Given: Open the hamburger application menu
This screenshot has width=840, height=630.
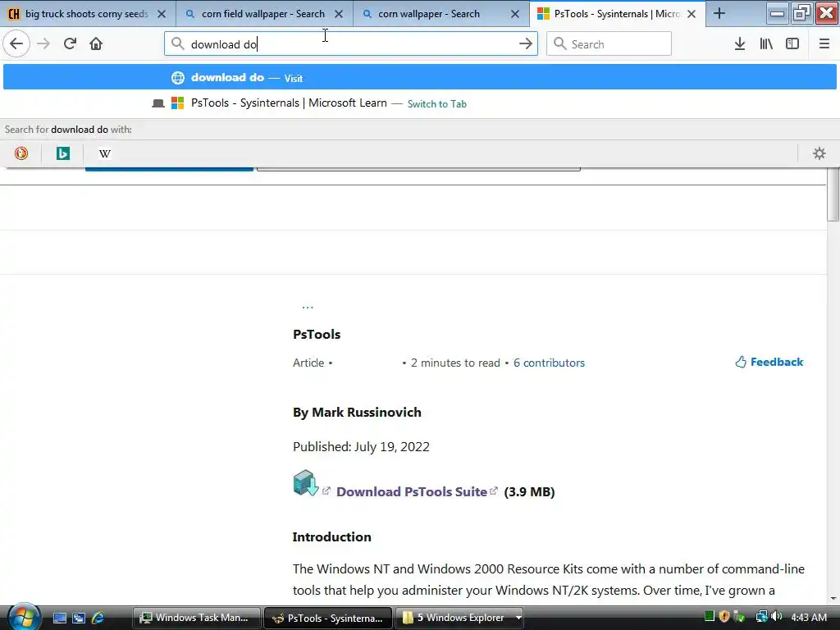Looking at the screenshot, I should point(824,44).
